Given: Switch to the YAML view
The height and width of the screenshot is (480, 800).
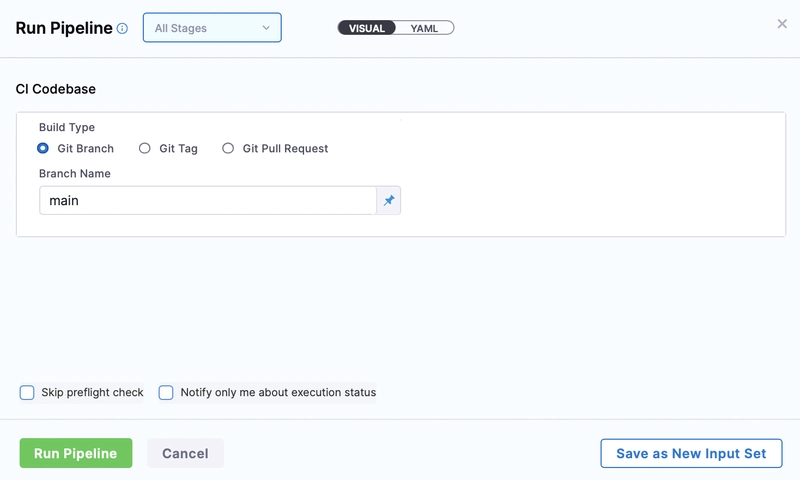Looking at the screenshot, I should tap(425, 28).
